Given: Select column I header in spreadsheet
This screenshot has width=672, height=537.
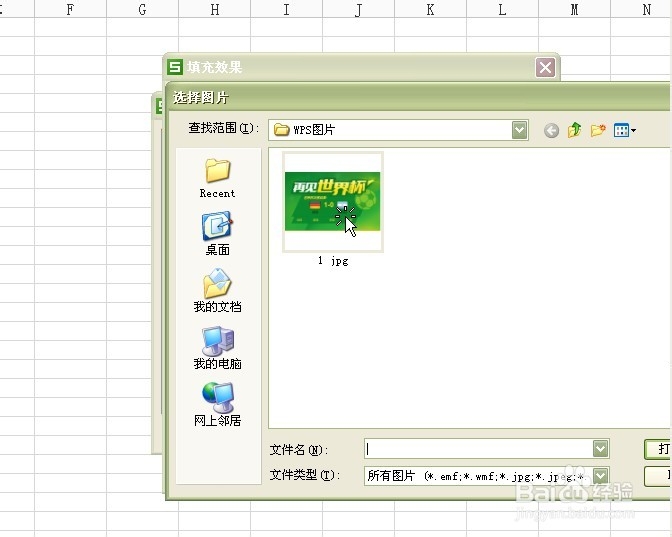Looking at the screenshot, I should pos(286,9).
